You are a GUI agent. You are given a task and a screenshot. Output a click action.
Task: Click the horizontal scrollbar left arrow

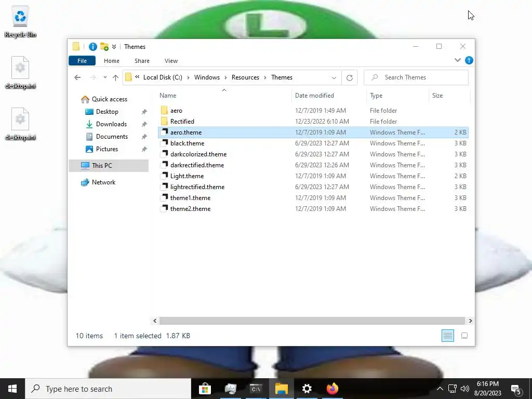(155, 321)
